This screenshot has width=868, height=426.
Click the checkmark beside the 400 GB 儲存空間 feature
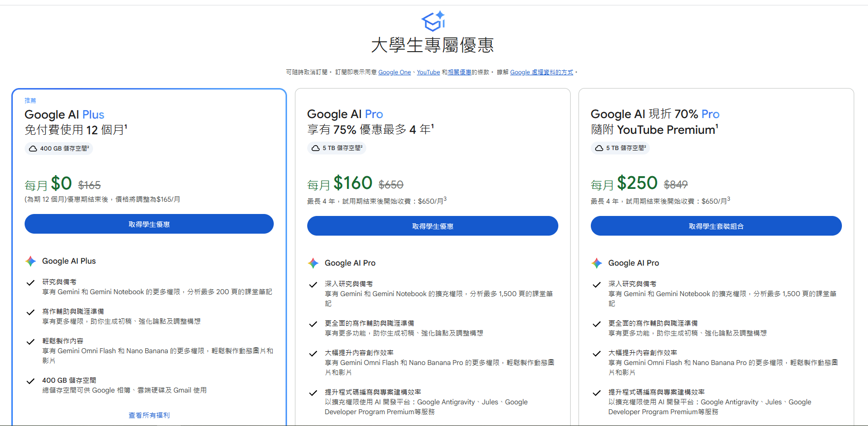point(31,381)
